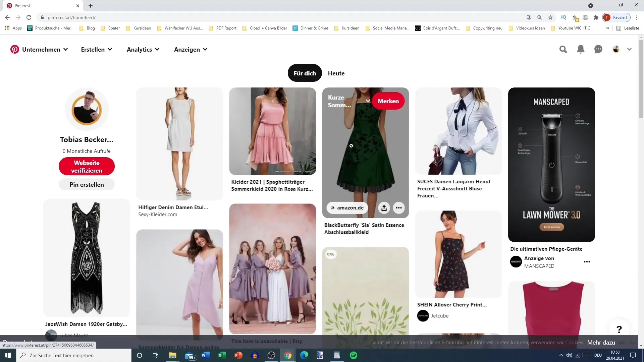Image resolution: width=644 pixels, height=362 pixels.
Task: Open Word from the taskbar
Action: click(x=205, y=355)
